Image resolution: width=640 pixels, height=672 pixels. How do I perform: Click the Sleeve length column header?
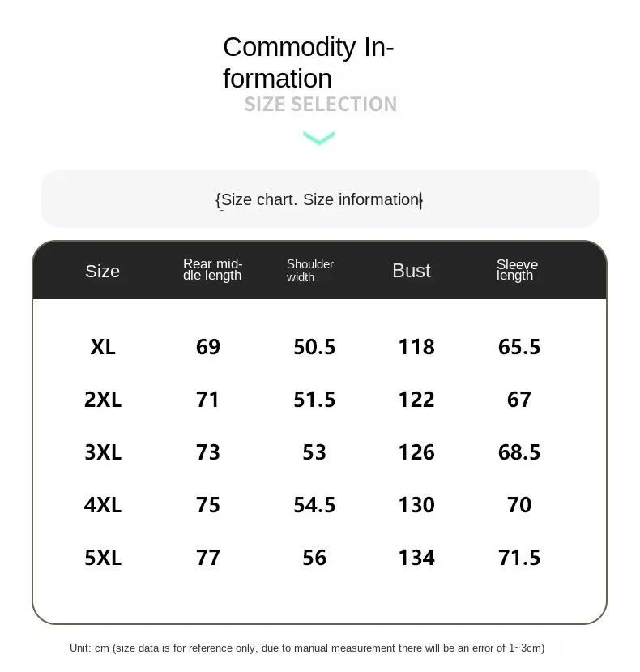click(517, 270)
